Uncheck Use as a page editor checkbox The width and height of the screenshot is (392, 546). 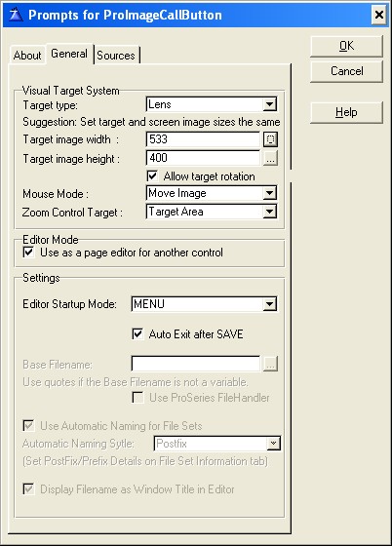click(28, 253)
